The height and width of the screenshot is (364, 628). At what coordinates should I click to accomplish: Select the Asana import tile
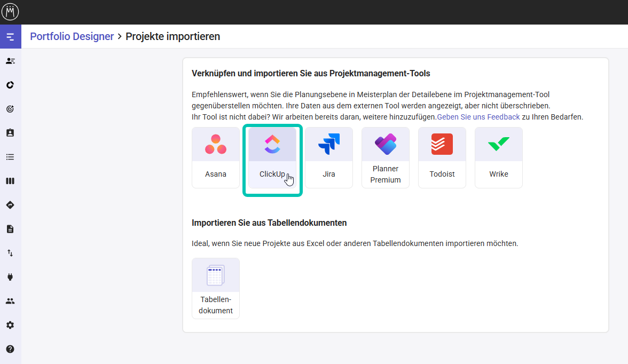216,158
